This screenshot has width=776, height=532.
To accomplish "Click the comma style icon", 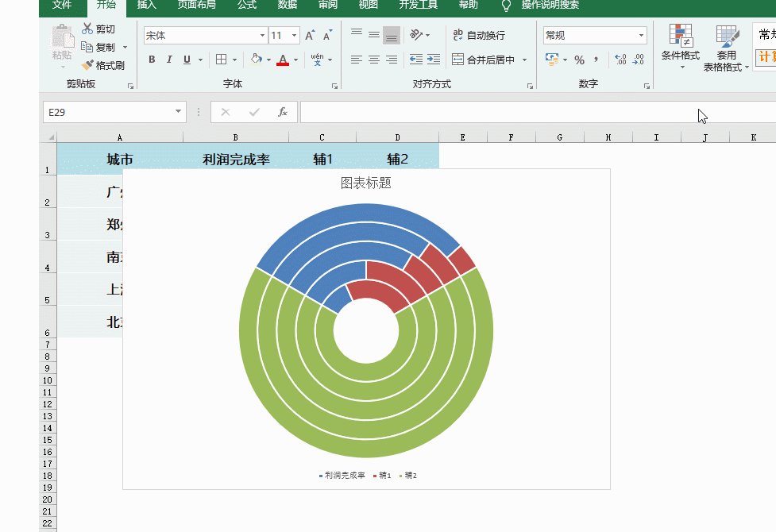I will [x=596, y=60].
